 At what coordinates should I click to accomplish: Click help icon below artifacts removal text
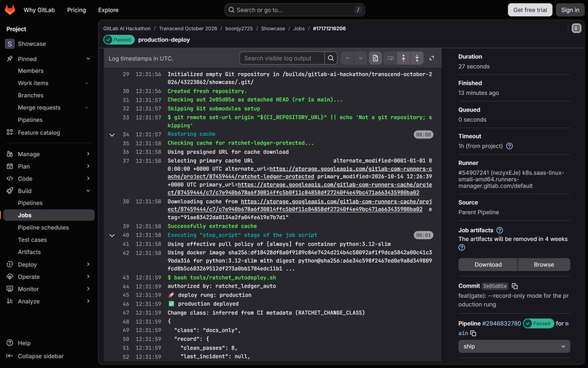pos(462,248)
